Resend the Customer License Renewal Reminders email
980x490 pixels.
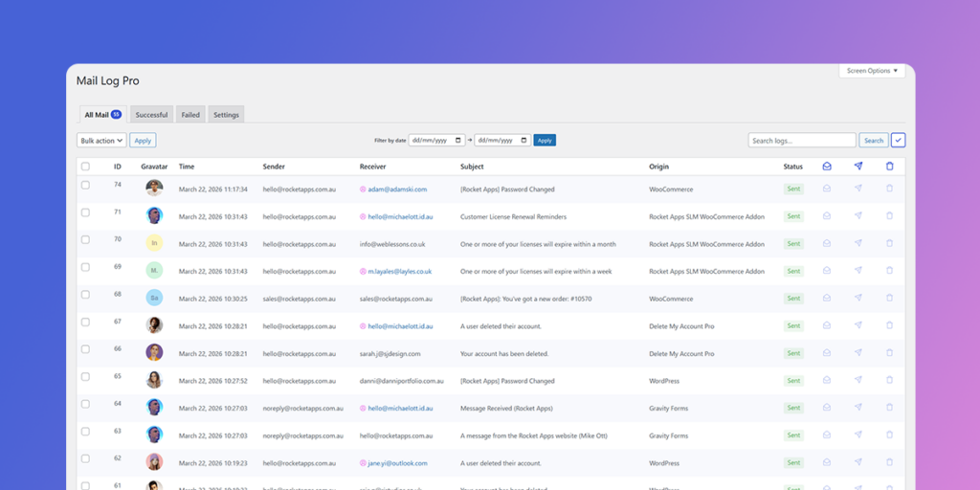point(858,215)
